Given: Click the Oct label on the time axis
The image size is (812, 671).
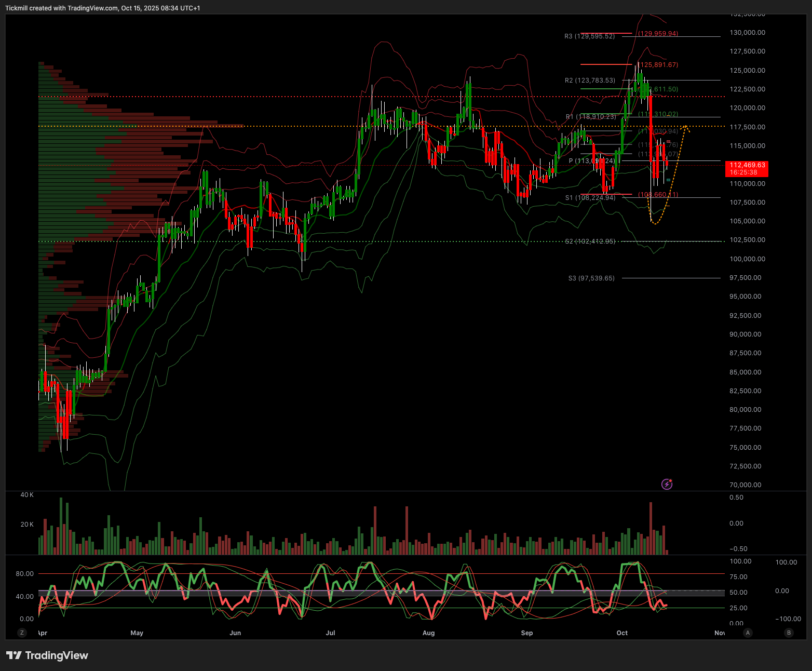Looking at the screenshot, I should [x=622, y=633].
